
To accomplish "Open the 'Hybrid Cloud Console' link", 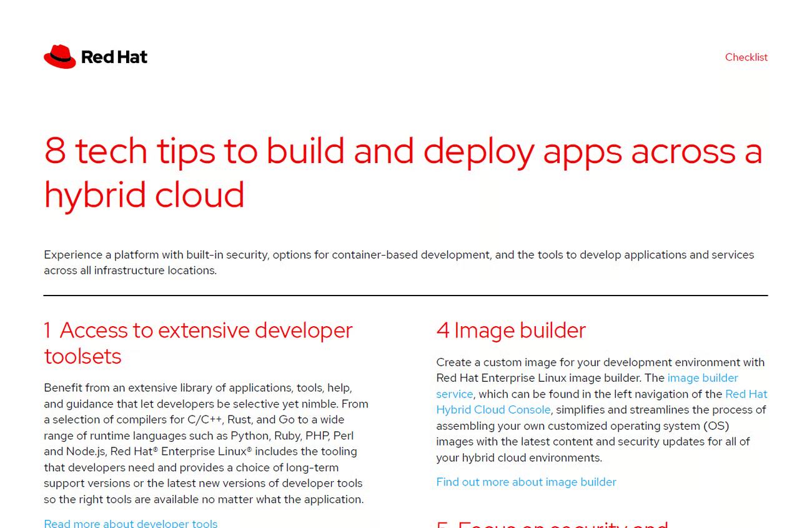I will [x=493, y=410].
